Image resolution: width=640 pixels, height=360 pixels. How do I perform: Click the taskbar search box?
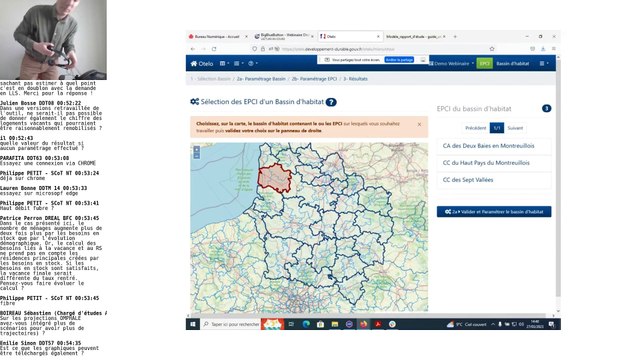pos(231,324)
